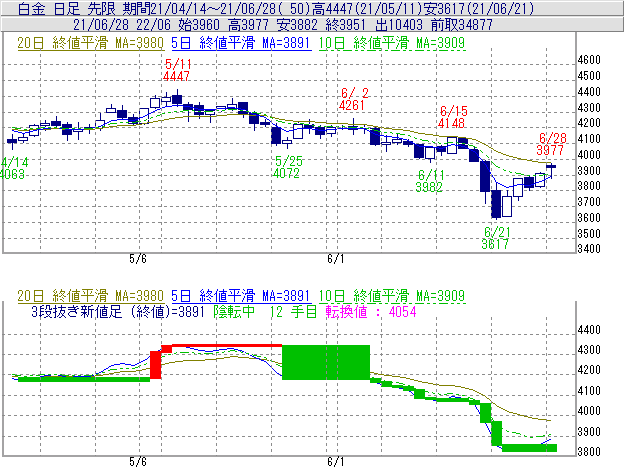624x473 pixels.
Task: Click the 前取34877 open interest value
Action: click(462, 25)
